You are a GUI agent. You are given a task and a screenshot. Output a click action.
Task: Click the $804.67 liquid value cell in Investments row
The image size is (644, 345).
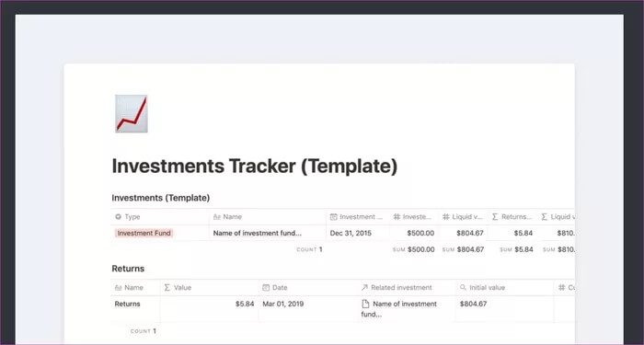pos(470,234)
